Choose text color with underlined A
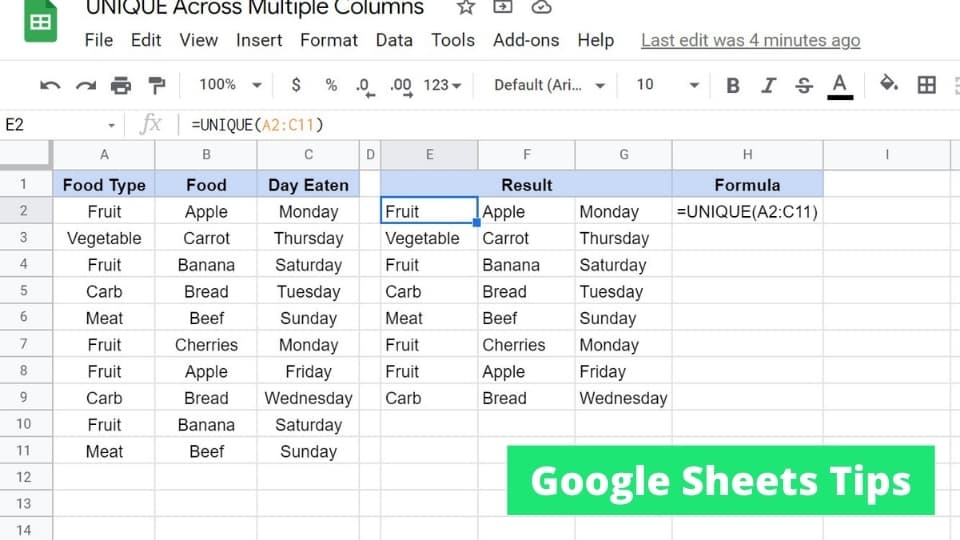The height and width of the screenshot is (540, 960). pos(840,86)
